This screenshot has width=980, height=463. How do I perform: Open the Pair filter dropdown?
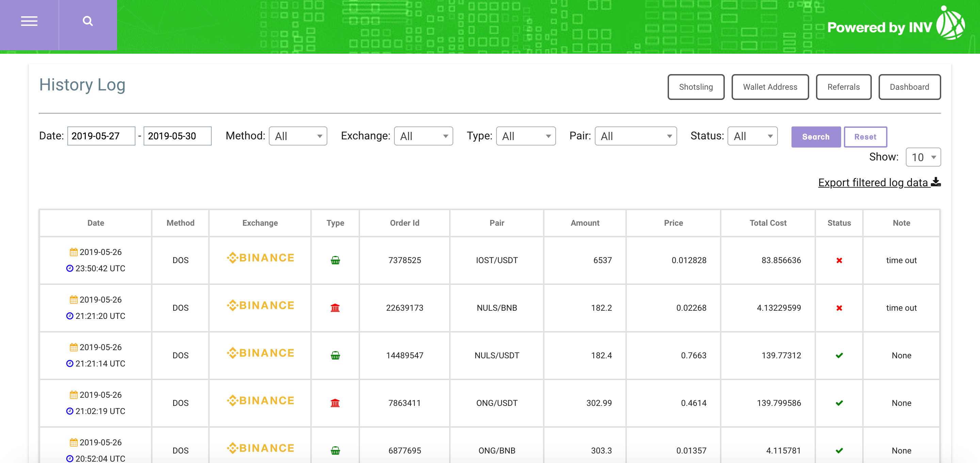point(636,136)
